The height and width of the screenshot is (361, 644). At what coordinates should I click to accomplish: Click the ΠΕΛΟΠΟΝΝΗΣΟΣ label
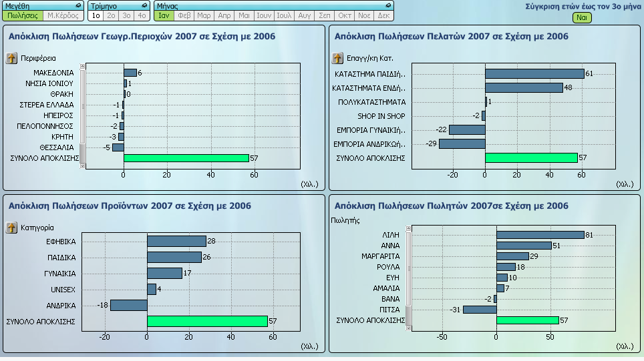tap(45, 126)
